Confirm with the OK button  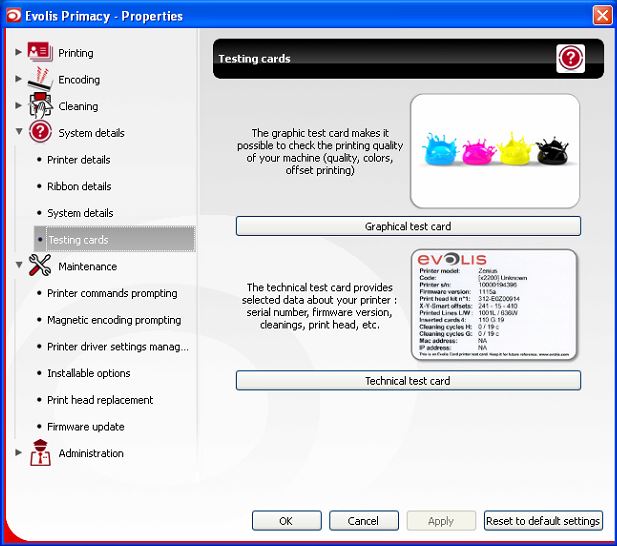point(286,521)
